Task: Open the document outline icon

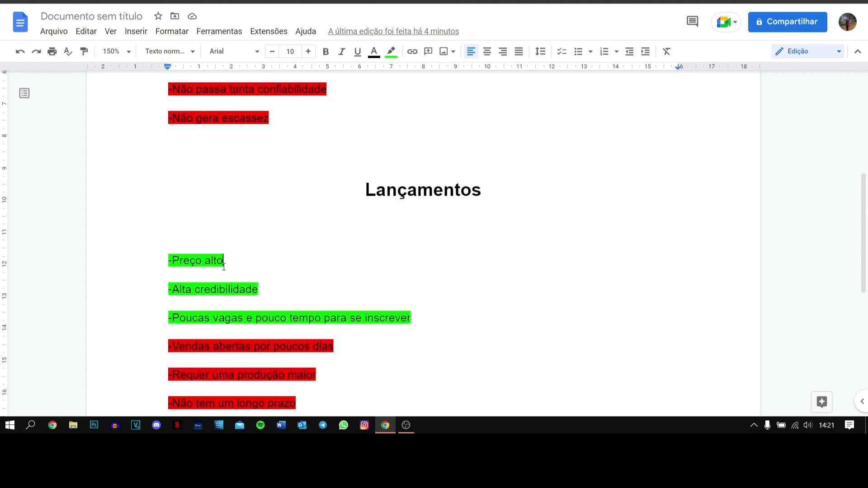Action: tap(24, 94)
